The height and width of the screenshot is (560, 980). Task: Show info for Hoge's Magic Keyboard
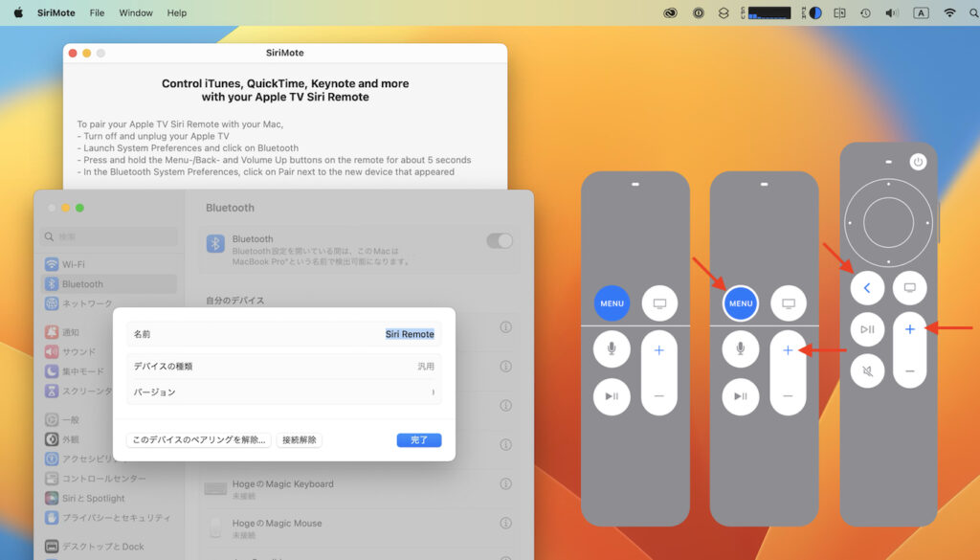506,485
